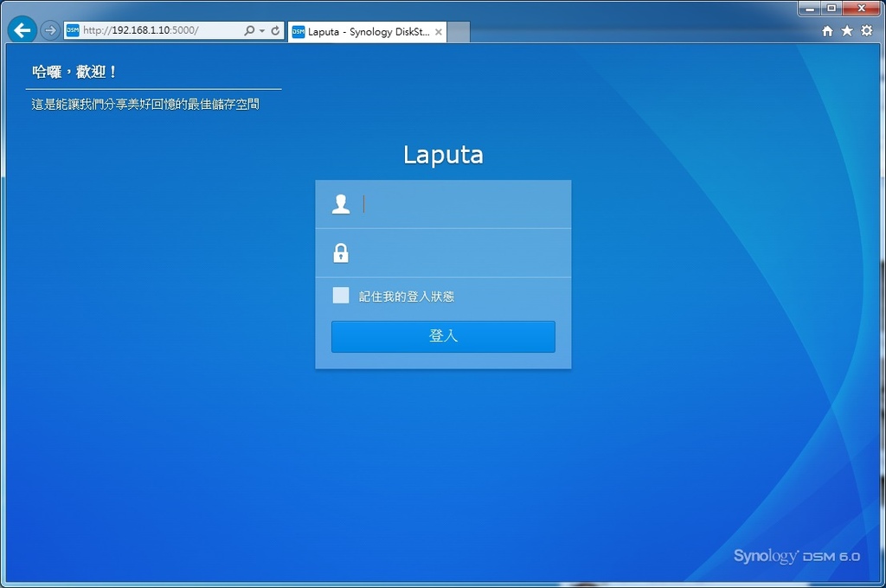Click the 哈囉，歡迎！ welcome title
This screenshot has height=588, width=886.
point(74,72)
